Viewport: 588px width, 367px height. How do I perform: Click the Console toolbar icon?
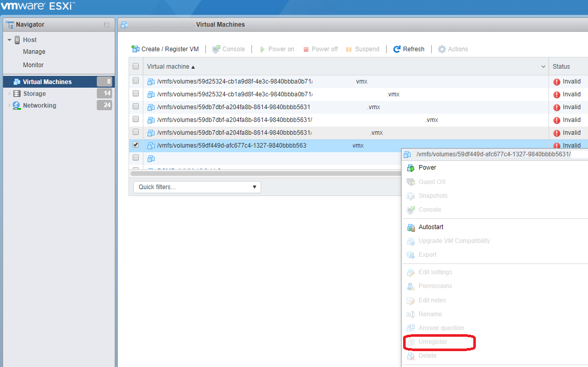click(x=216, y=49)
